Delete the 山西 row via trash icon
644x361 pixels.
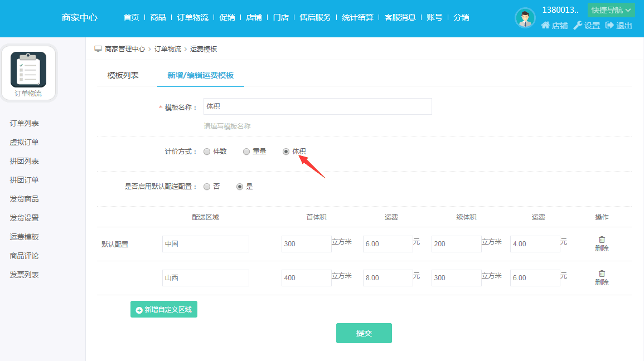pyautogui.click(x=602, y=274)
